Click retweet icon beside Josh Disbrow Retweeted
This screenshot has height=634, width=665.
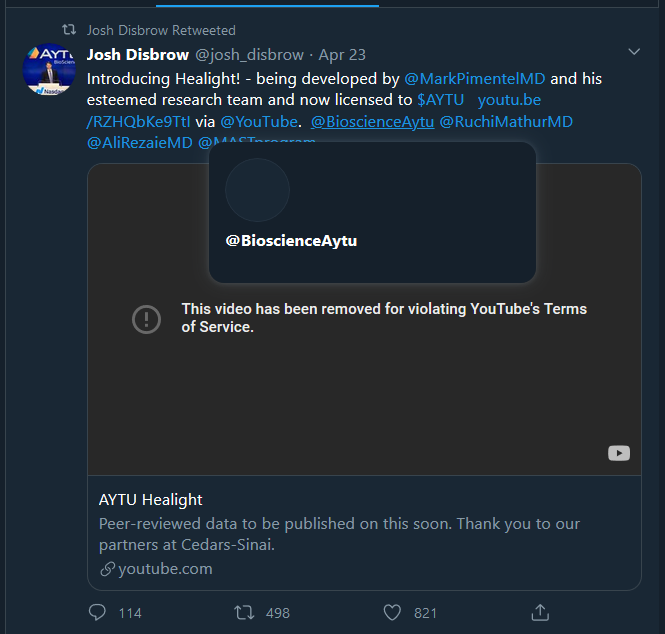[x=69, y=31]
